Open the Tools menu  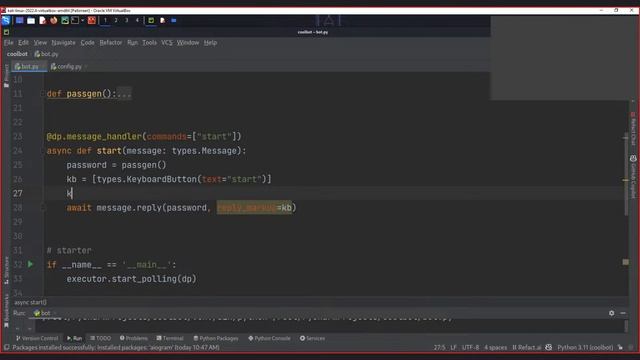pyautogui.click(x=149, y=42)
